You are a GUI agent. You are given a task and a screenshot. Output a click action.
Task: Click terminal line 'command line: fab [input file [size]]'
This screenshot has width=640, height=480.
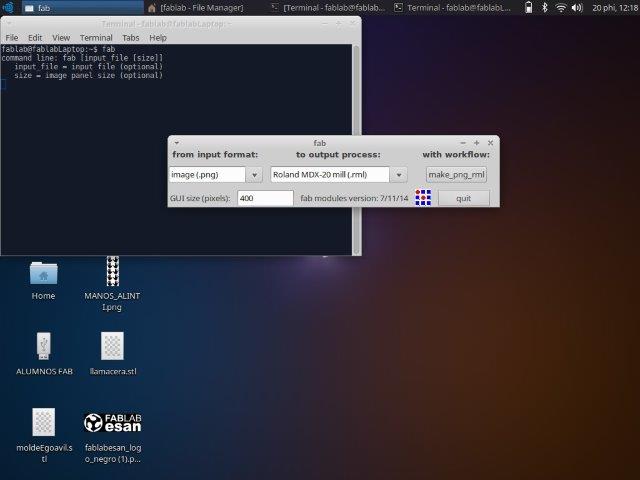82,58
